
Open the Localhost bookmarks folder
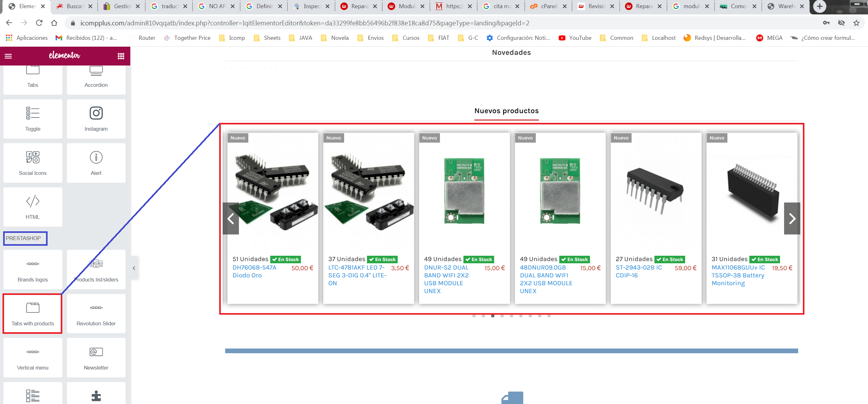click(x=659, y=38)
